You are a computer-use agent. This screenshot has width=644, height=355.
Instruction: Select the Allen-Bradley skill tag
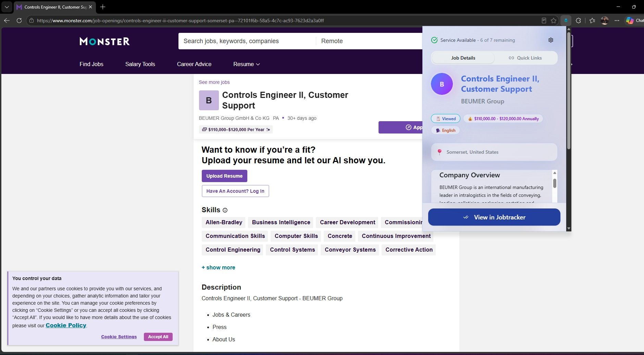tap(224, 222)
